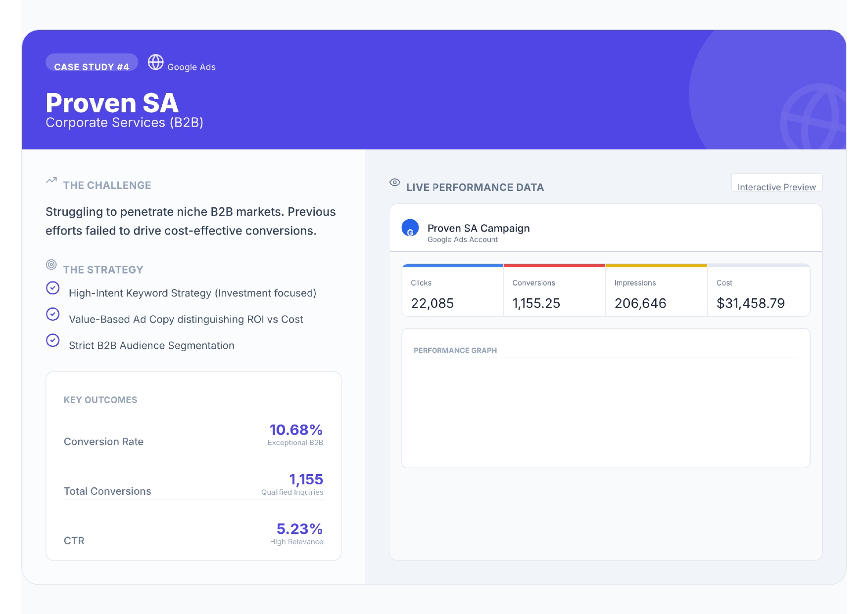Select the Clicks metric card
This screenshot has width=868, height=614.
tap(453, 290)
